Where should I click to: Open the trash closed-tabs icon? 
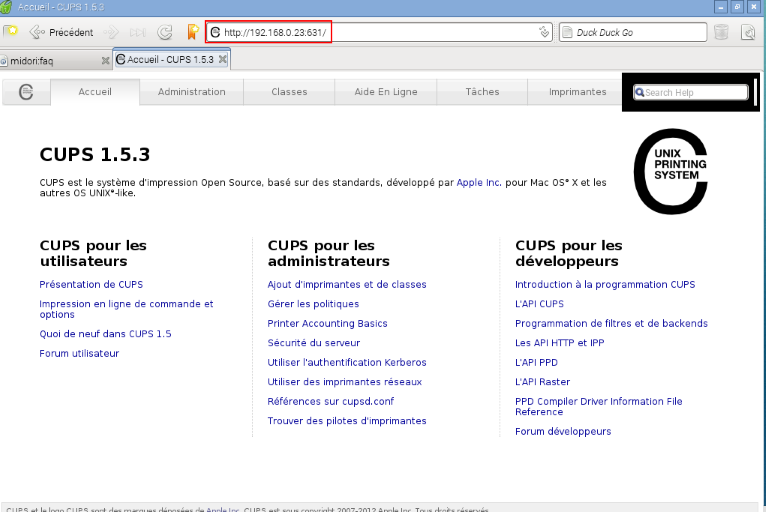721,32
